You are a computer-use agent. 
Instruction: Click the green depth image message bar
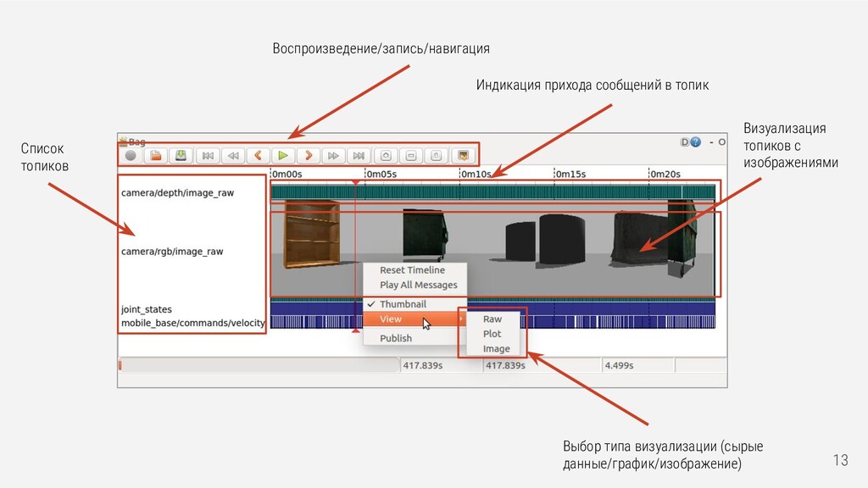pos(492,192)
